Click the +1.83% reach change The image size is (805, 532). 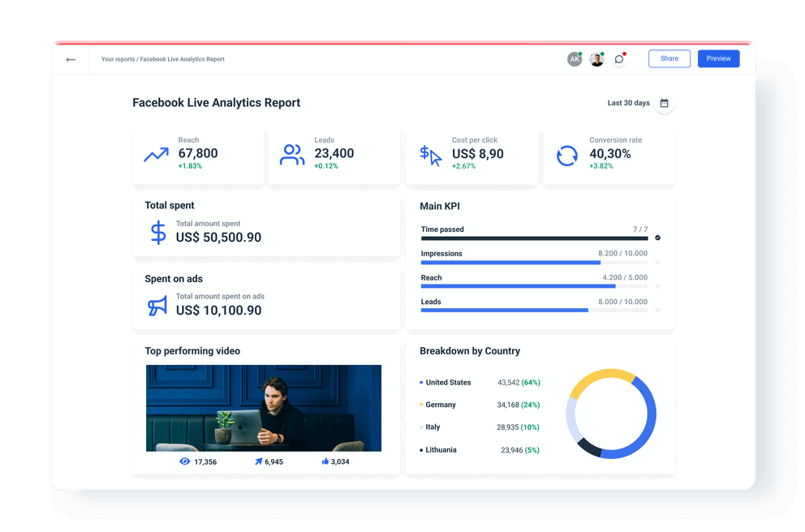[190, 166]
